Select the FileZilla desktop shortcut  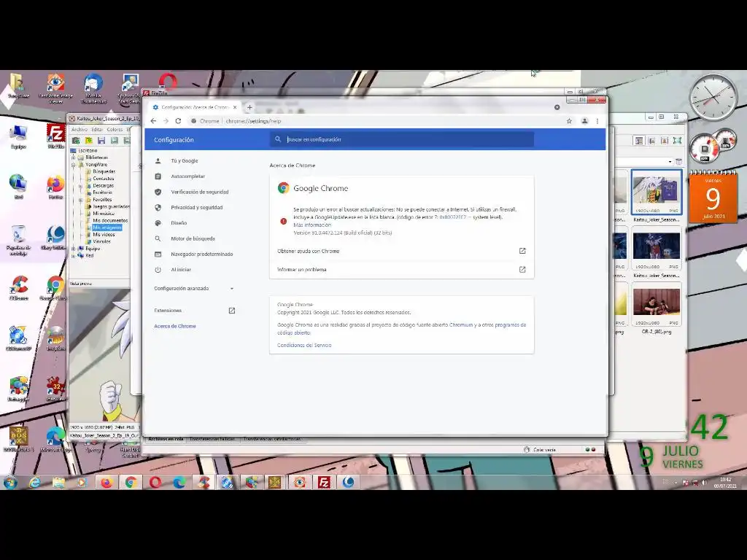tap(55, 136)
